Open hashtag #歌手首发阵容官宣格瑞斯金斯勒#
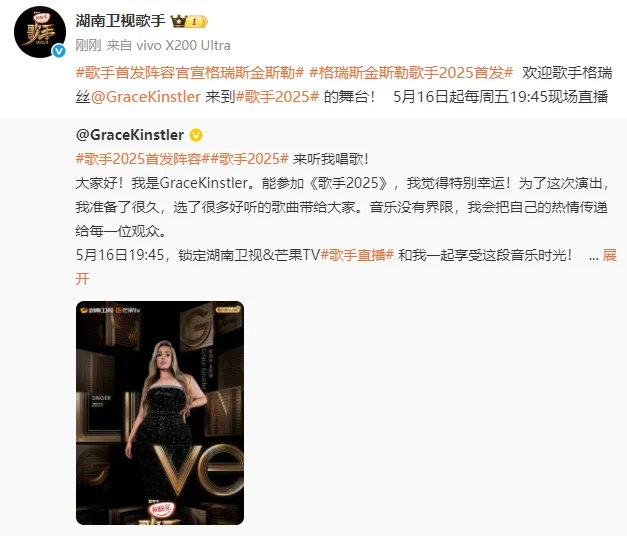 point(190,73)
